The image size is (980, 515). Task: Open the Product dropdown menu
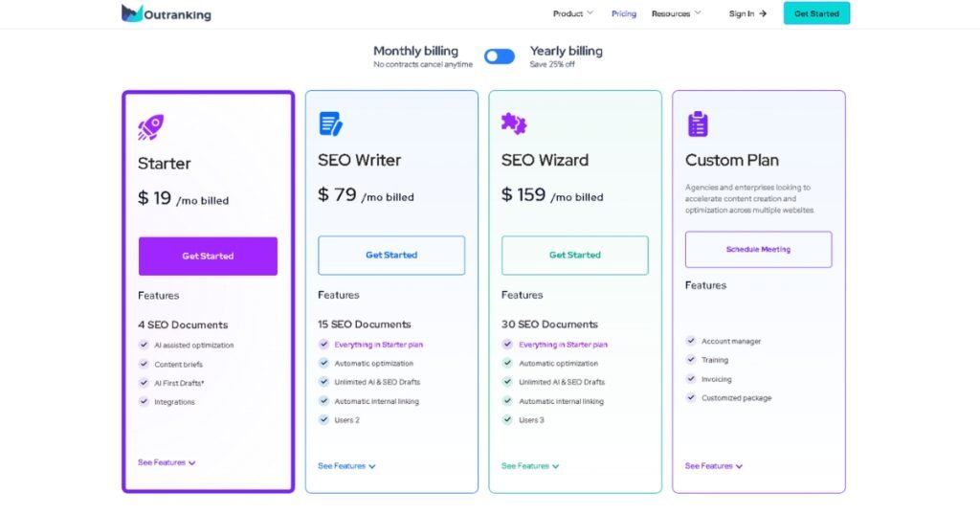coord(572,13)
